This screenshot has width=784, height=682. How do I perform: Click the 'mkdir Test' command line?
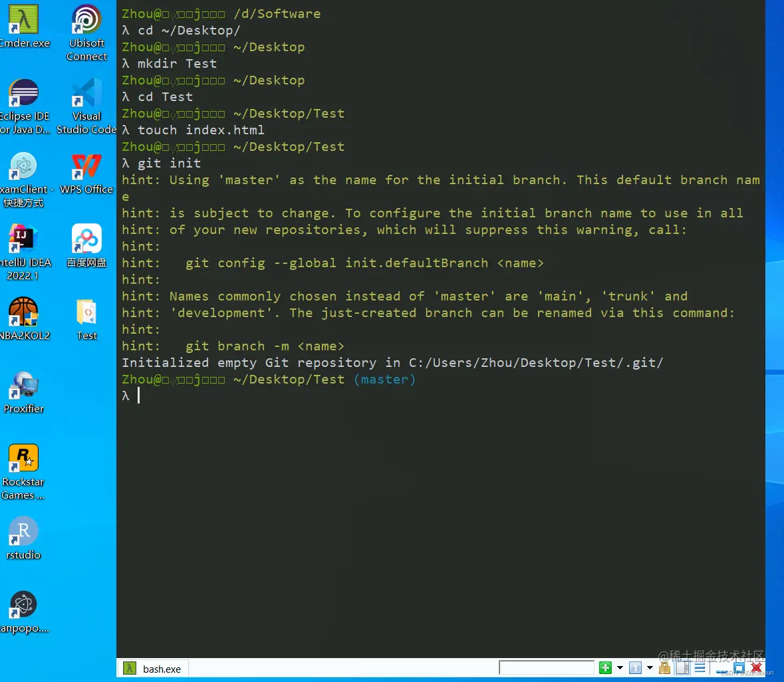click(x=170, y=64)
